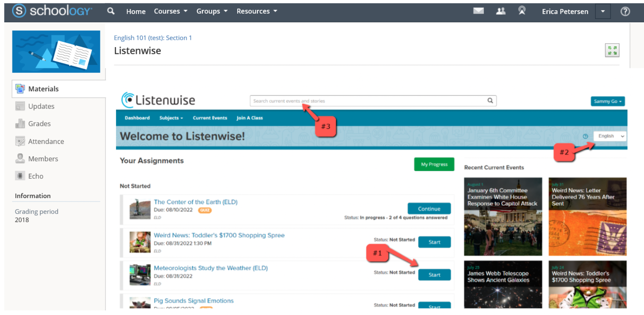The width and height of the screenshot is (644, 315).
Task: Click the green My Progress button
Action: (434, 164)
